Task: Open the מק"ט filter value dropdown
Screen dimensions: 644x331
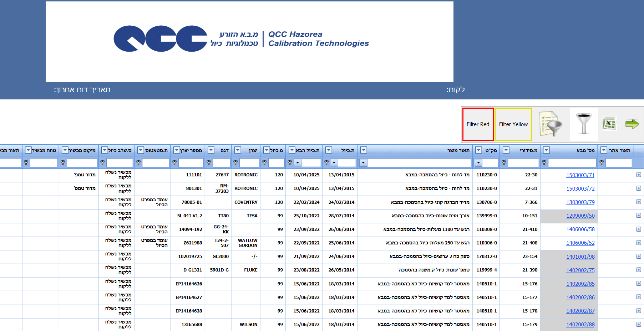Action: pos(478,163)
